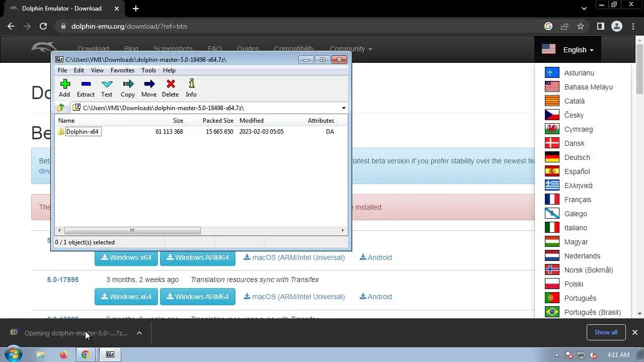
Task: Select Nederlands in the language list
Action: tap(582, 256)
